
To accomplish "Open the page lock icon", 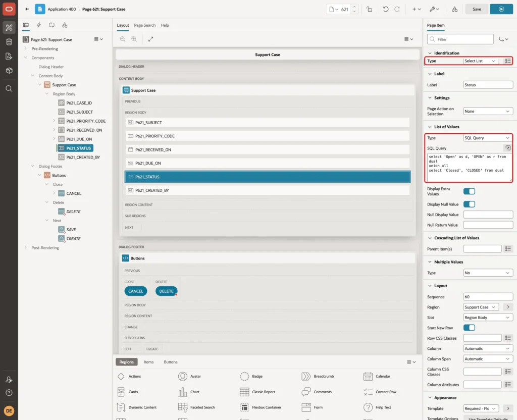I will [x=369, y=9].
